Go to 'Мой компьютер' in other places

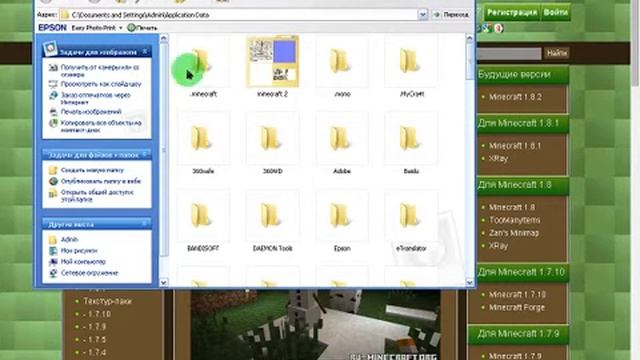(83, 262)
